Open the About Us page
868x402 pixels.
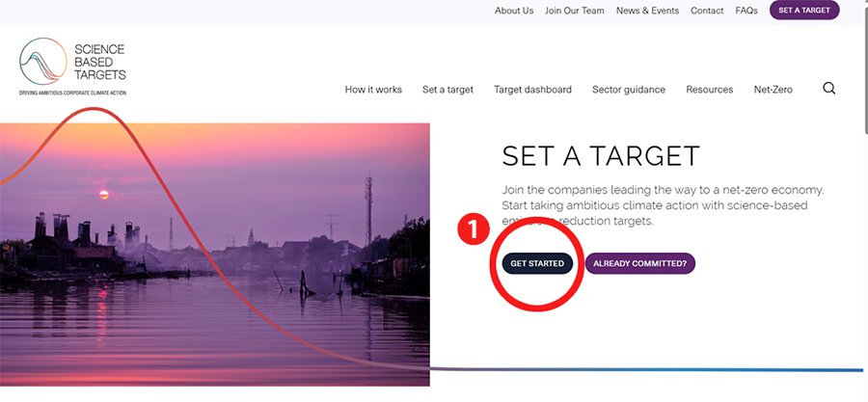[x=513, y=11]
